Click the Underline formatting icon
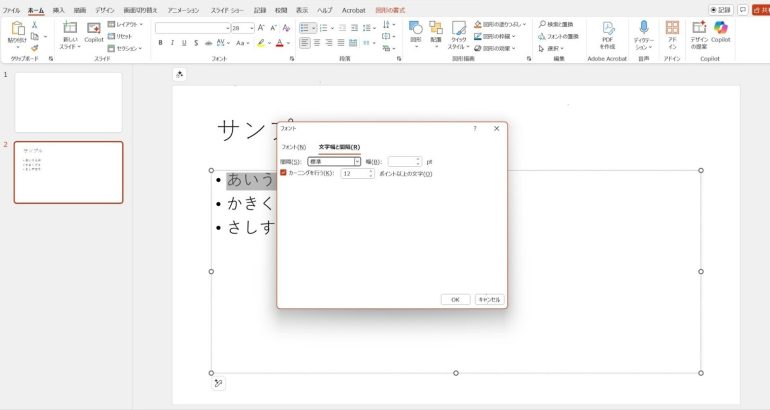 pos(184,43)
